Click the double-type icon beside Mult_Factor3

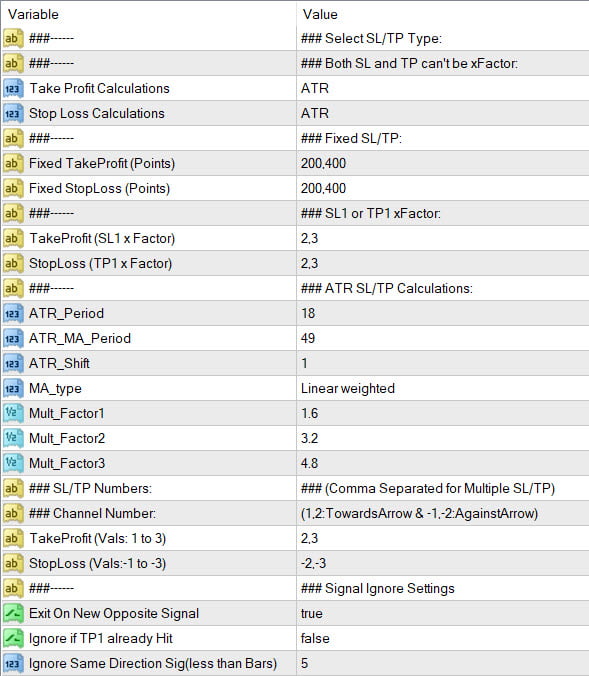13,463
